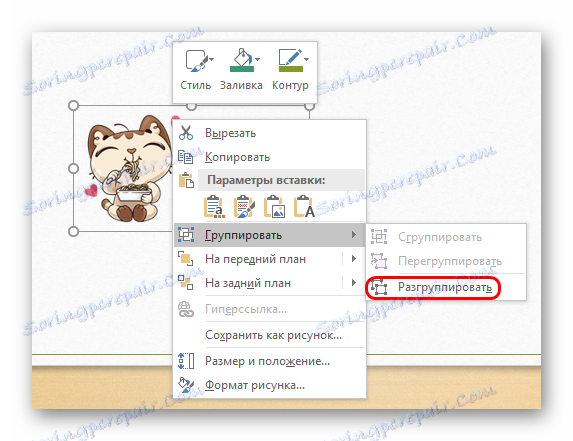The height and width of the screenshot is (441, 573).
Task: Click the Заливка paint bucket icon
Action: [241, 61]
